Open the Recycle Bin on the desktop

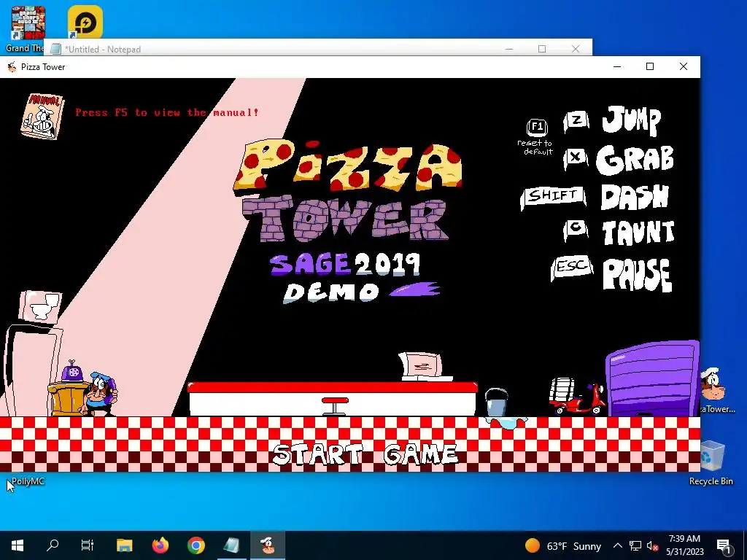coord(711,463)
